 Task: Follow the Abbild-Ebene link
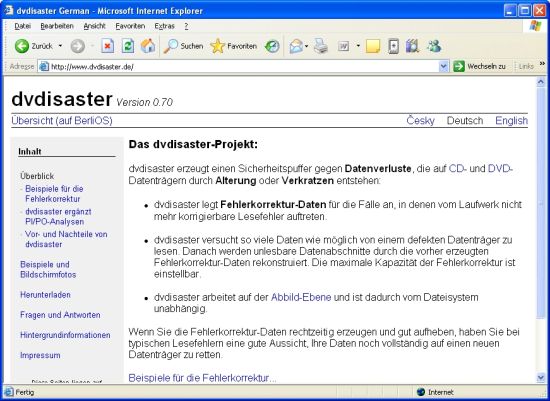[x=301, y=297]
